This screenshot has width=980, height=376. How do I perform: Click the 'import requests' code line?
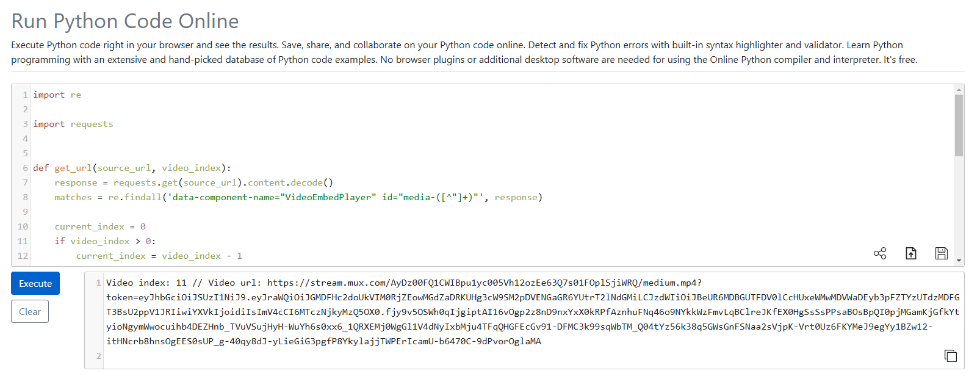(73, 124)
